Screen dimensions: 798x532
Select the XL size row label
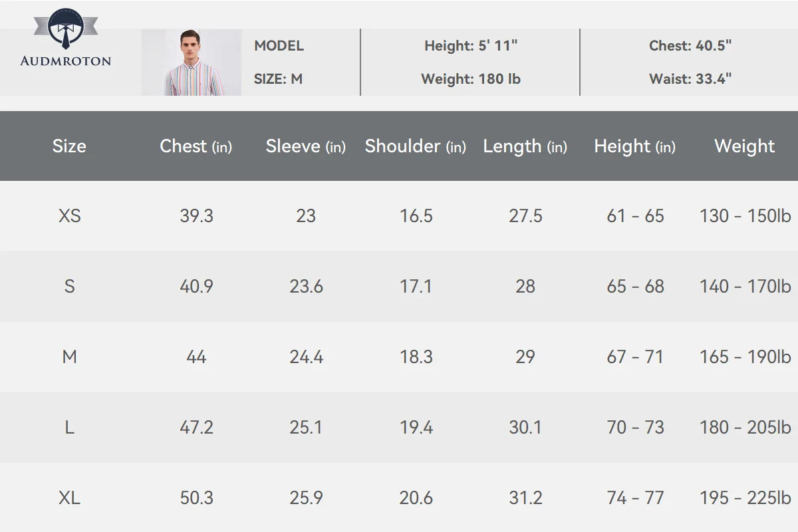[x=70, y=498]
